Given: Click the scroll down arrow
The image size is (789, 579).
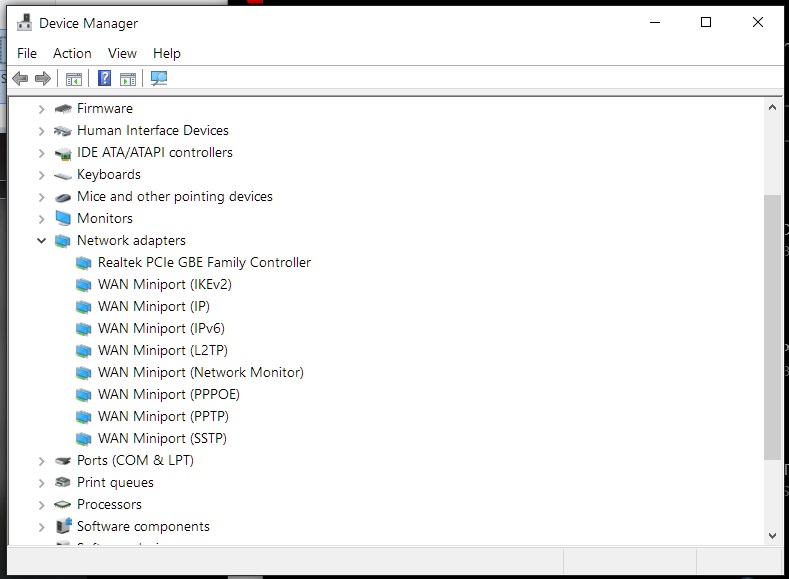Looking at the screenshot, I should [772, 536].
